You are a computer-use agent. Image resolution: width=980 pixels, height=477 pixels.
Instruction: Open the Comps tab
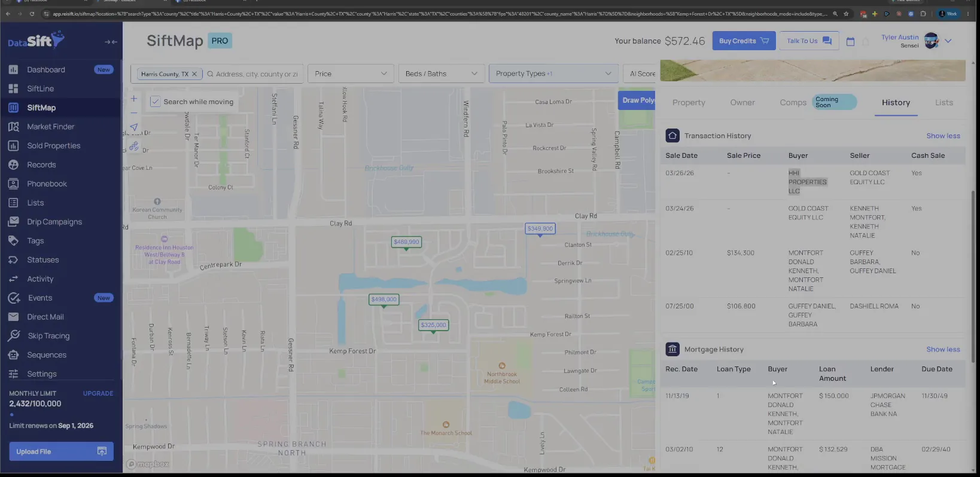pyautogui.click(x=793, y=103)
